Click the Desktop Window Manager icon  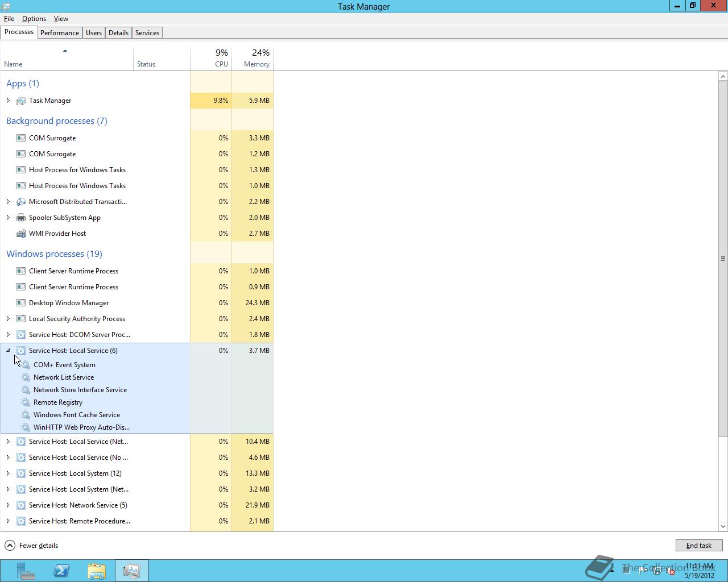21,303
